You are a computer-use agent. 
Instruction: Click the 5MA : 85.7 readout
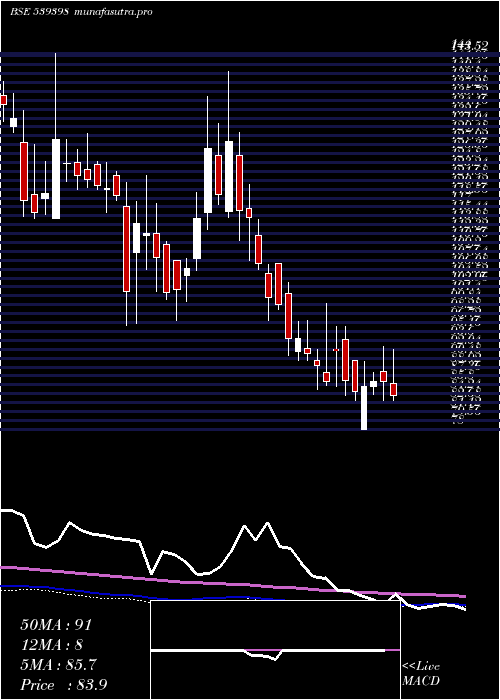pyautogui.click(x=58, y=665)
